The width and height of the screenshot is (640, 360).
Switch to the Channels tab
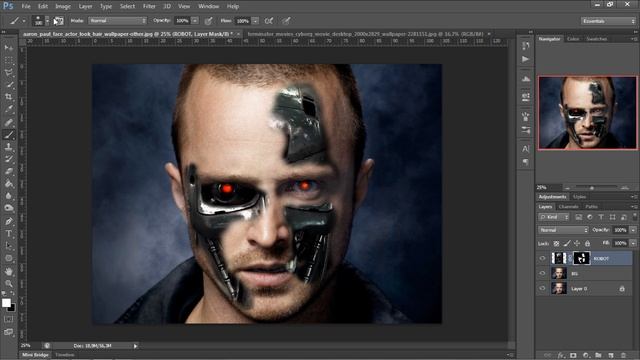568,207
